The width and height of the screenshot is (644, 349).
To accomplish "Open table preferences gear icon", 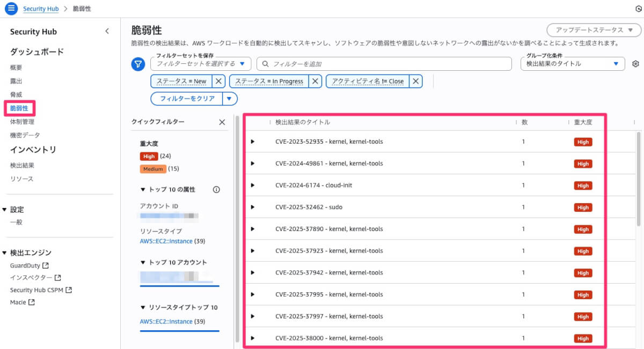I will [x=635, y=64].
